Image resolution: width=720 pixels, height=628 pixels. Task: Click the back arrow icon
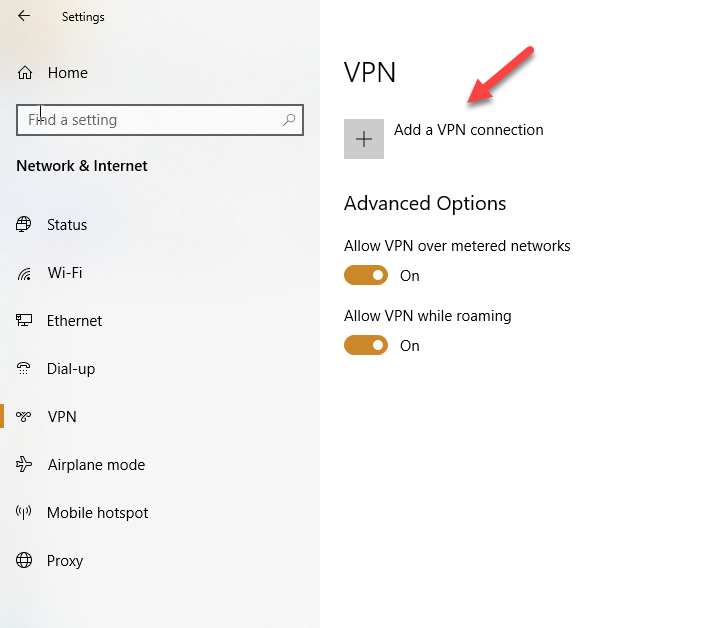24,16
